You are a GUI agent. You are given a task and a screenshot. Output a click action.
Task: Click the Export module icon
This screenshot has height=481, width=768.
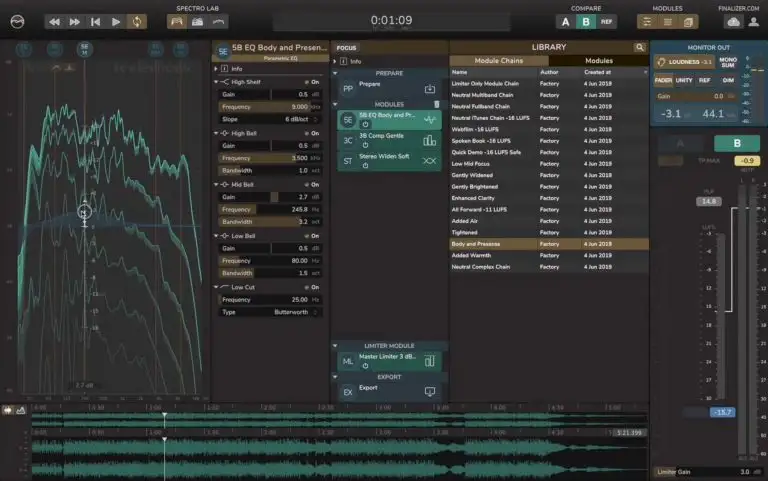pos(430,391)
